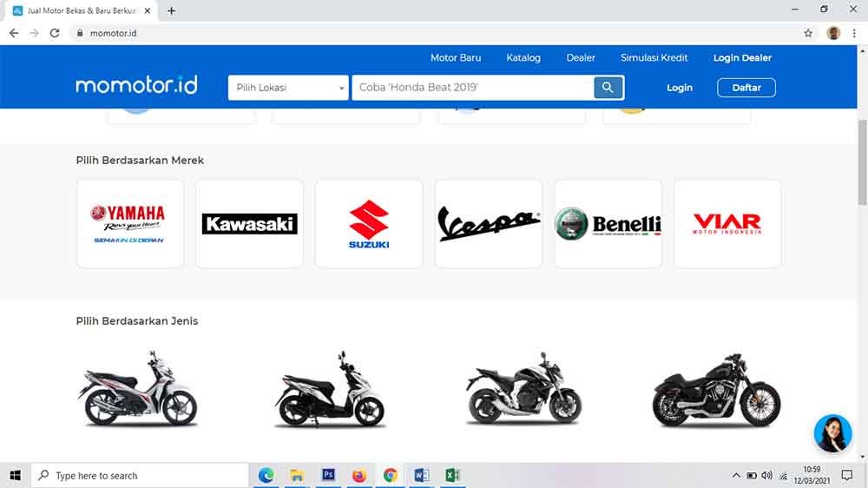This screenshot has height=488, width=868.
Task: Pick the scooter (matic) motorcycle type image
Action: 331,389
